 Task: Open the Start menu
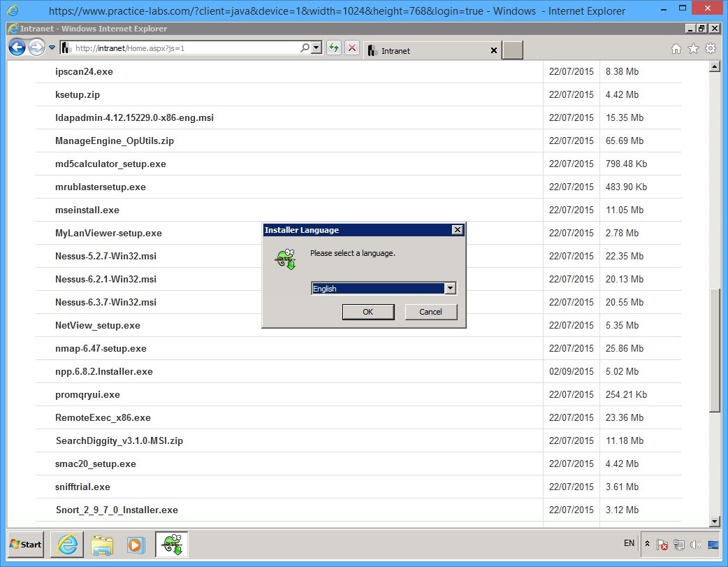[24, 545]
